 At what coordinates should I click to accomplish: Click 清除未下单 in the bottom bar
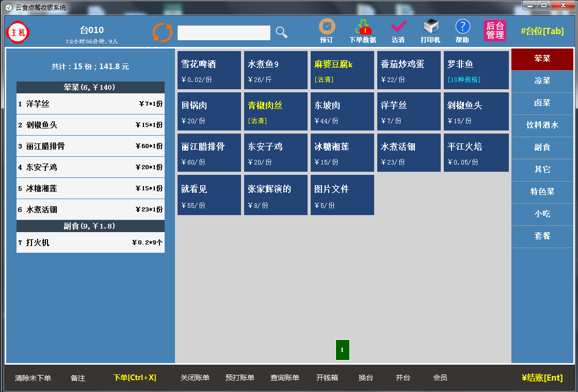pyautogui.click(x=33, y=378)
